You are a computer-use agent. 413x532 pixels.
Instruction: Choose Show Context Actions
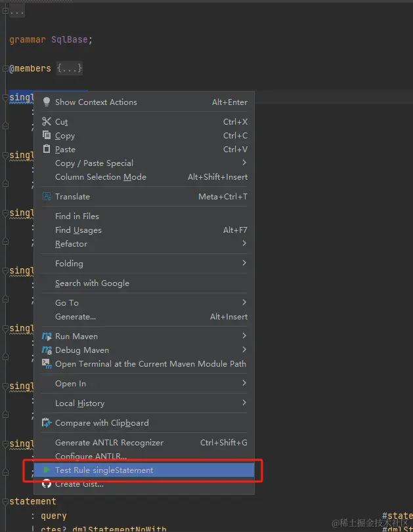(144, 102)
